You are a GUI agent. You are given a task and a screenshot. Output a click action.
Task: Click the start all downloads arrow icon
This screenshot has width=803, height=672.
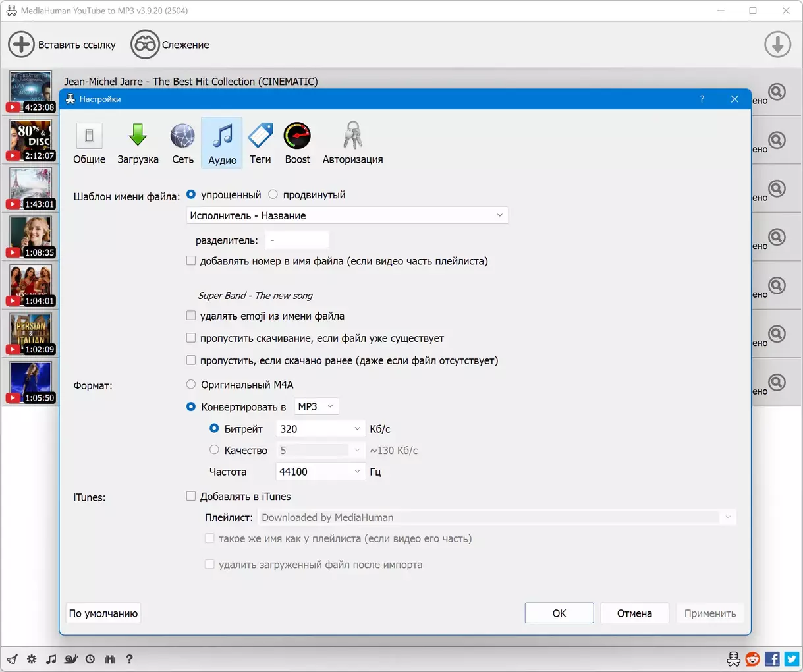pos(777,45)
